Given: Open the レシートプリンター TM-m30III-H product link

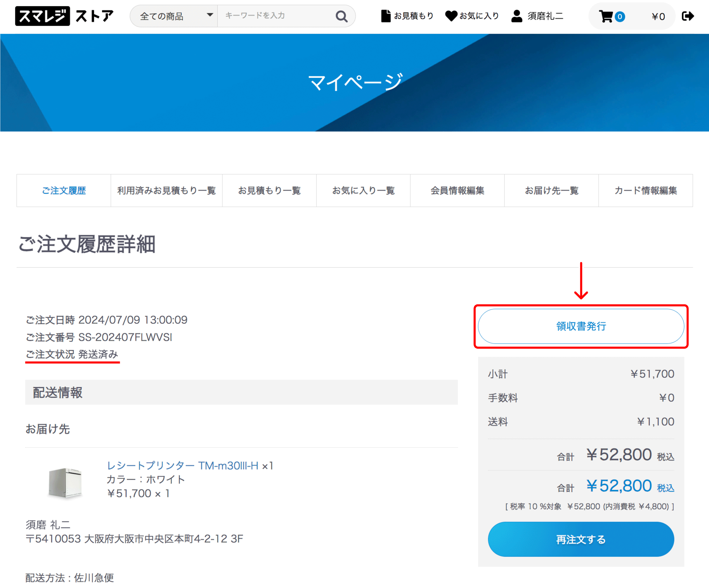Looking at the screenshot, I should point(182,465).
